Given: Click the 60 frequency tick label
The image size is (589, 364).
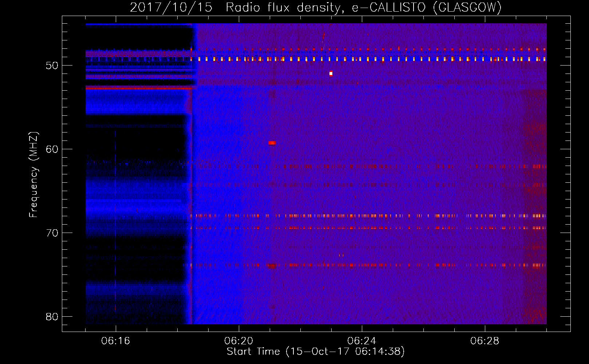Looking at the screenshot, I should point(52,149).
